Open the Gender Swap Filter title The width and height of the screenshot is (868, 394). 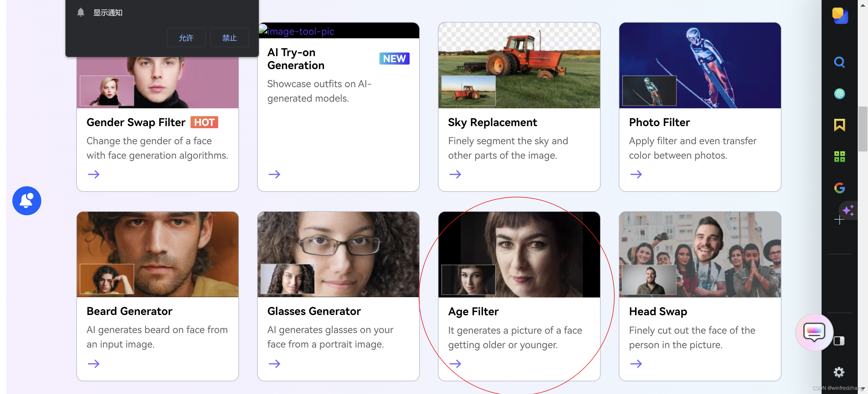click(136, 122)
